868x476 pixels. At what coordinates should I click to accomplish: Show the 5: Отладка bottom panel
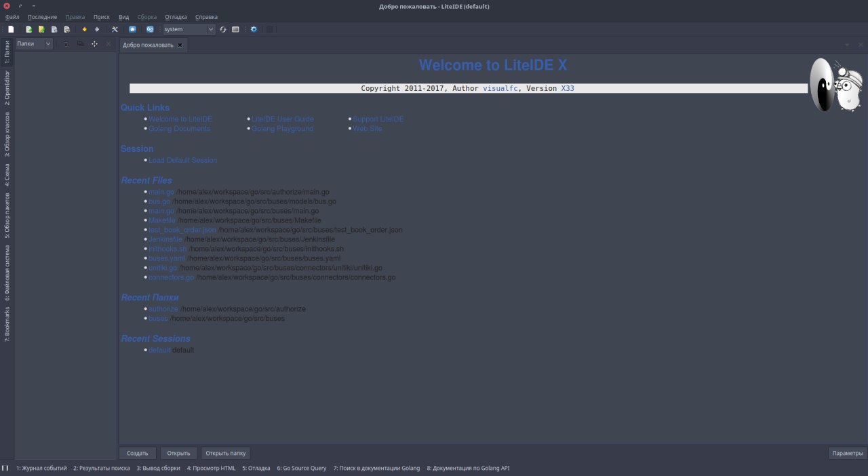[256, 468]
